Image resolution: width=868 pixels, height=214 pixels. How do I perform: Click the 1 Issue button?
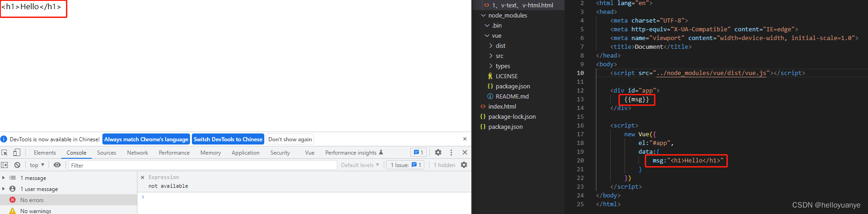(x=406, y=165)
